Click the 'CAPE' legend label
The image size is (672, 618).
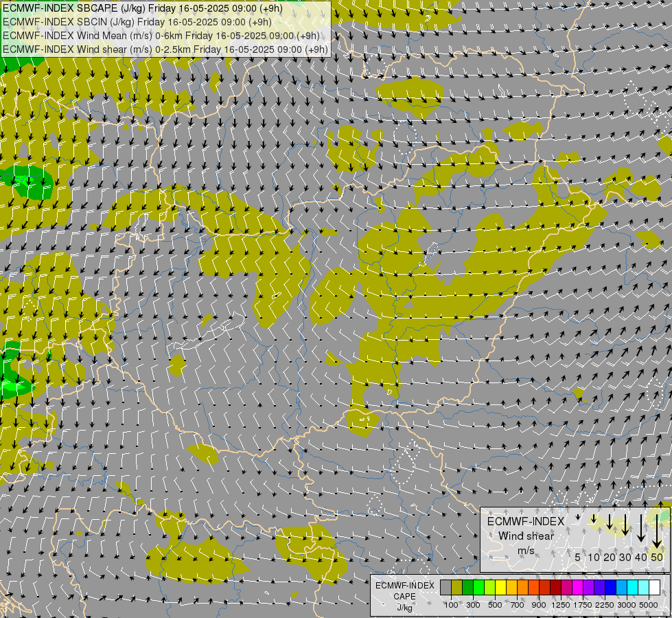click(404, 597)
